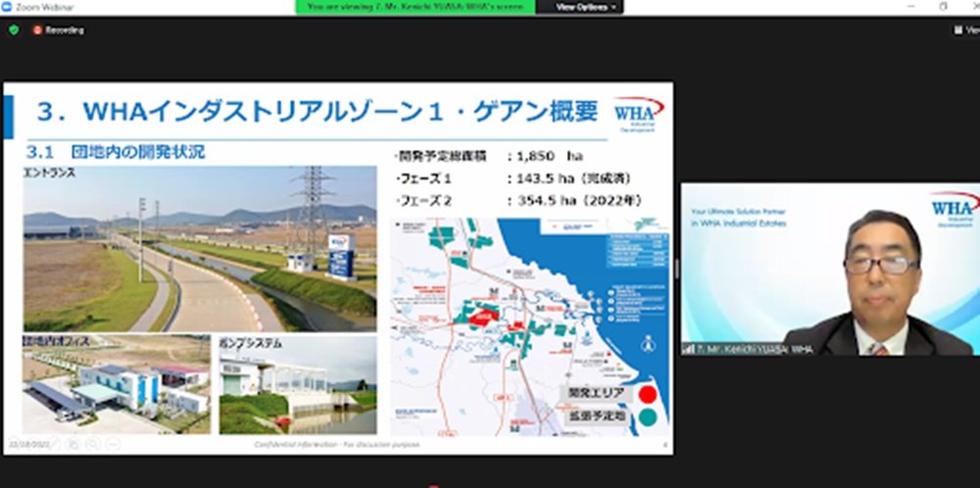
Task: Open the View button at top right
Action: tap(965, 30)
